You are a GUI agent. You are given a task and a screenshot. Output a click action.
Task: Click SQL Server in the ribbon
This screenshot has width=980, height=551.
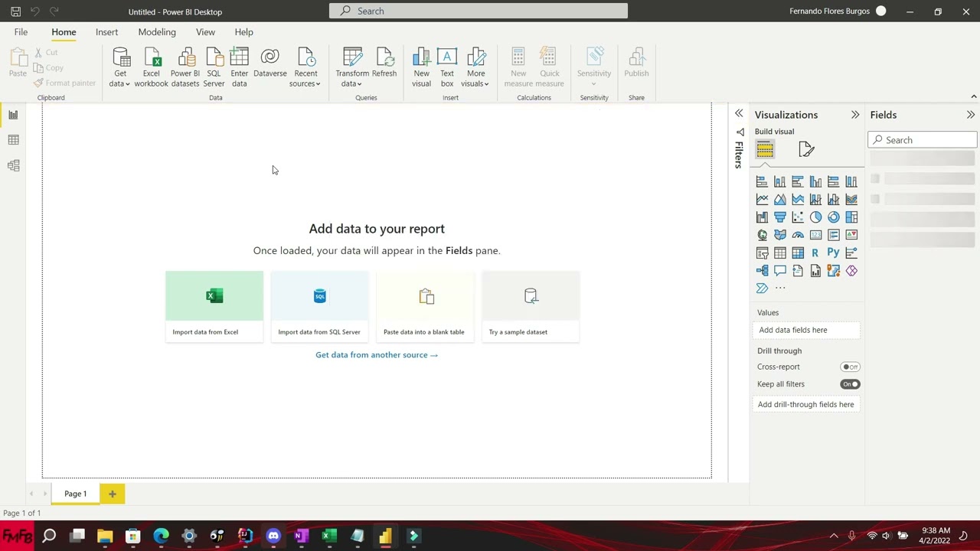[x=214, y=67]
